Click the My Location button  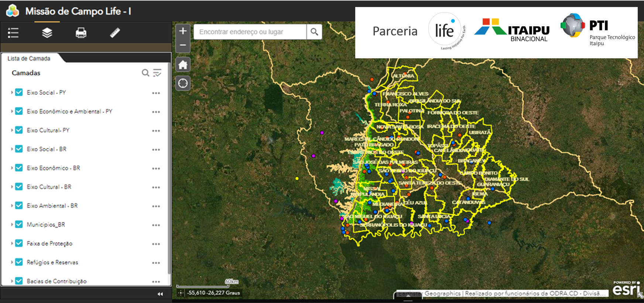pos(183,83)
